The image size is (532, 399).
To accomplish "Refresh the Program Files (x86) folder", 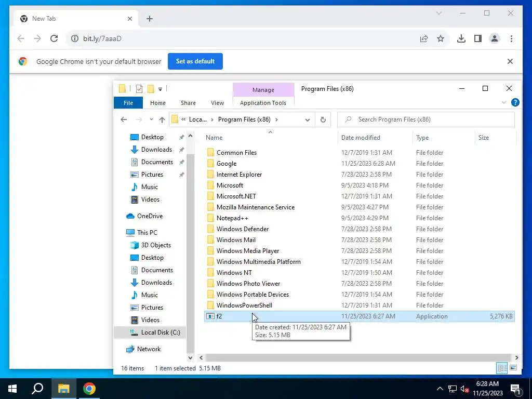I will coord(323,120).
